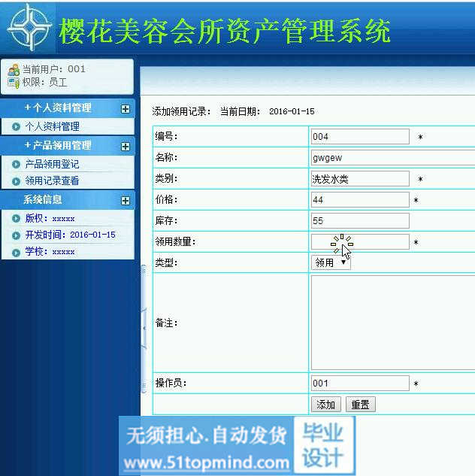Focus the 库存 field containing 55
The width and height of the screenshot is (475, 476).
tap(360, 220)
